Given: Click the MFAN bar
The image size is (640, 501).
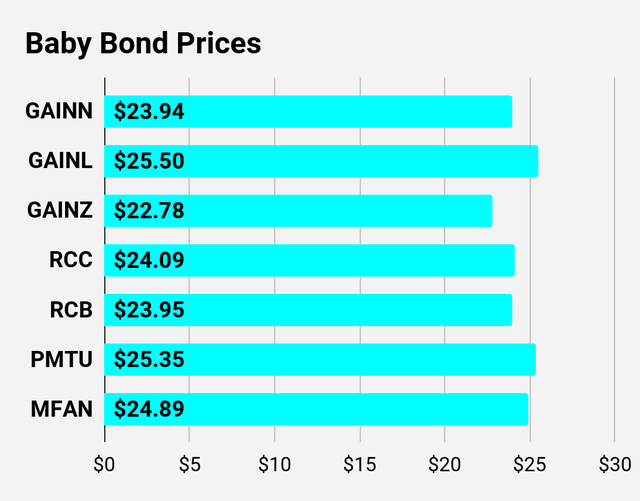Looking at the screenshot, I should pyautogui.click(x=316, y=408).
